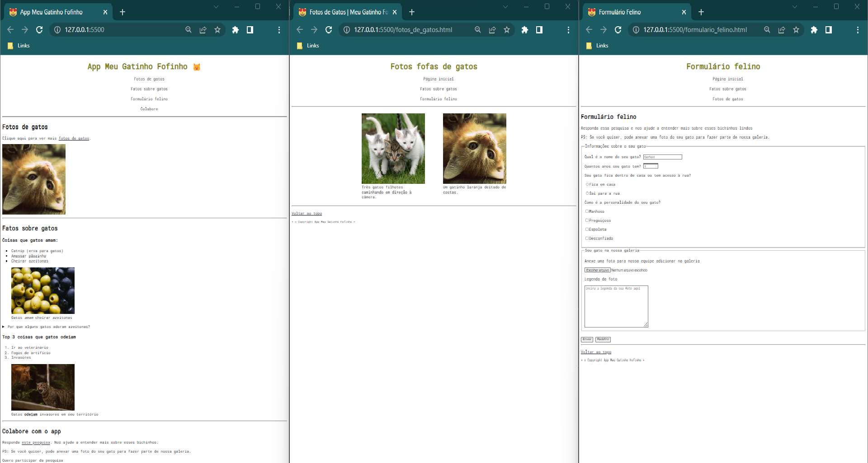Select the 'Sai para a rua' radio option

(587, 193)
